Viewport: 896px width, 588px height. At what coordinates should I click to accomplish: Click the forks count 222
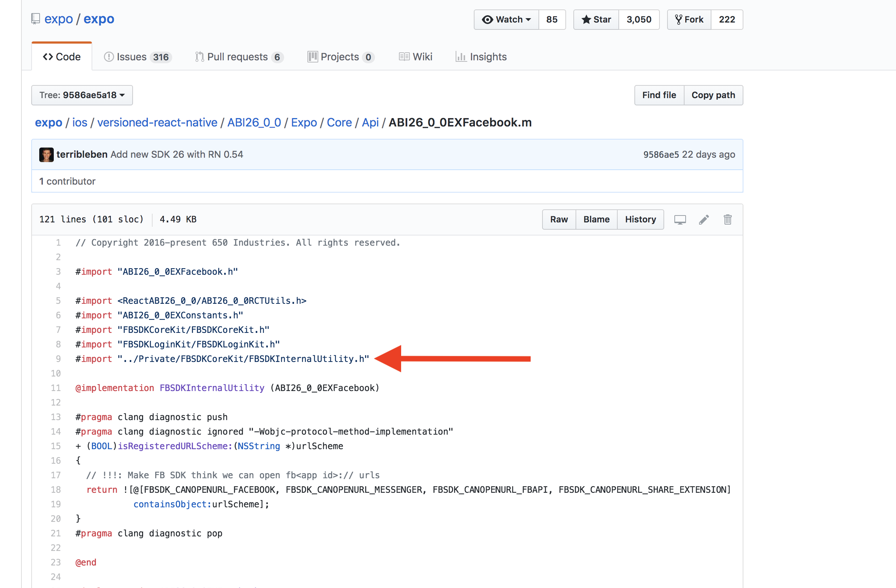click(x=727, y=20)
